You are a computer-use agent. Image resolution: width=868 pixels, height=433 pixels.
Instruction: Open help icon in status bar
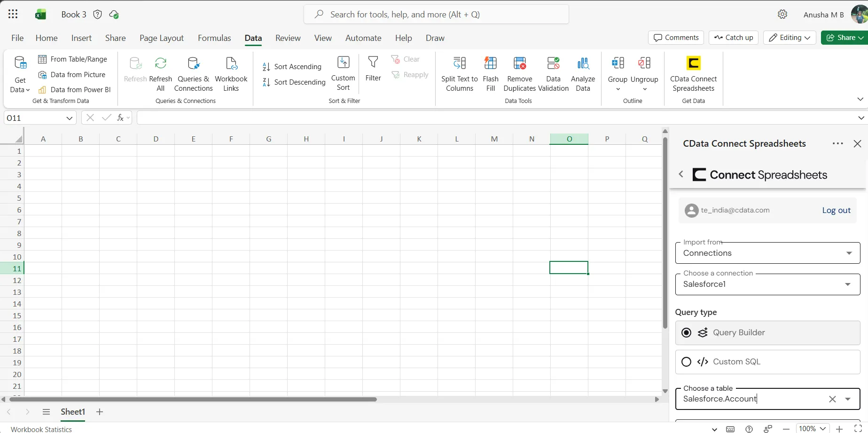pyautogui.click(x=749, y=429)
